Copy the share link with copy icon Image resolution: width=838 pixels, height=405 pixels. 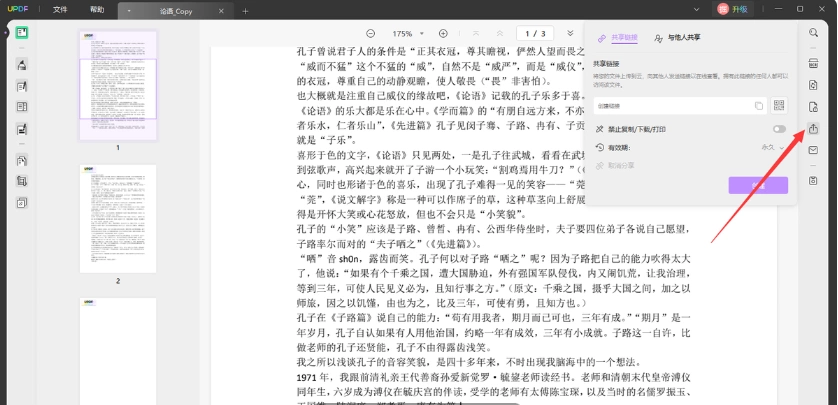point(758,106)
